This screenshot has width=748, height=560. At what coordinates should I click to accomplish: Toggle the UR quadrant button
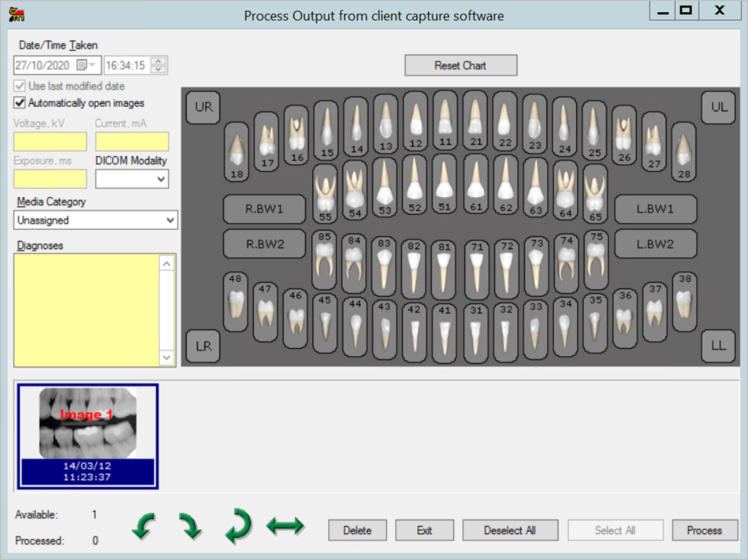(x=203, y=107)
